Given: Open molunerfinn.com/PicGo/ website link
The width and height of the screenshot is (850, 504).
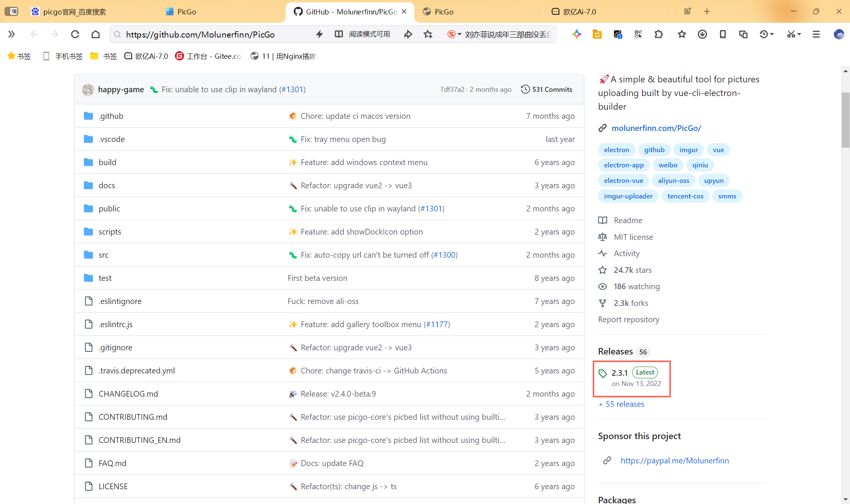Looking at the screenshot, I should click(656, 128).
